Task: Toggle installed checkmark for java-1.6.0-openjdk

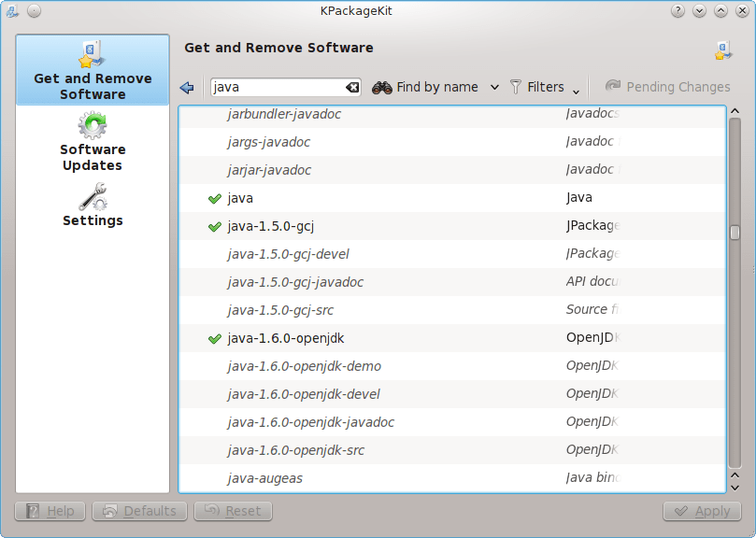Action: pyautogui.click(x=215, y=338)
